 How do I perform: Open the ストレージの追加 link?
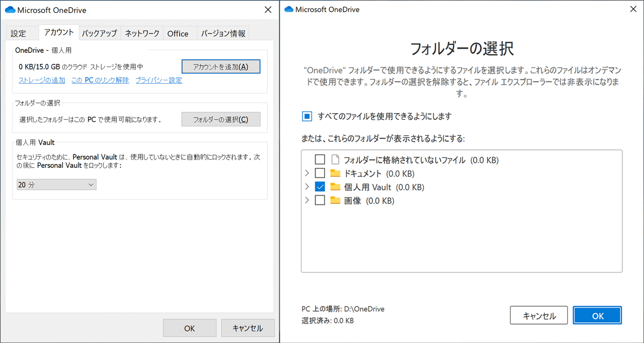[42, 80]
